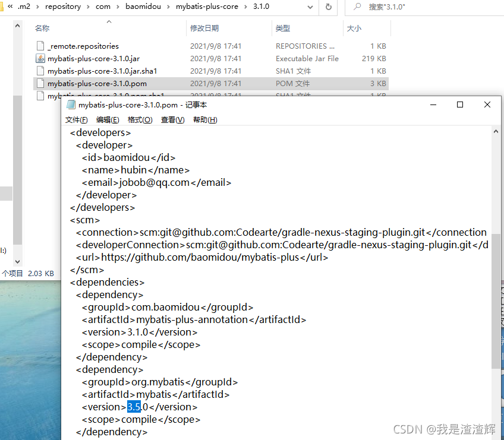
Task: Expand the chevron after com in breadcrumb
Action: [118, 7]
